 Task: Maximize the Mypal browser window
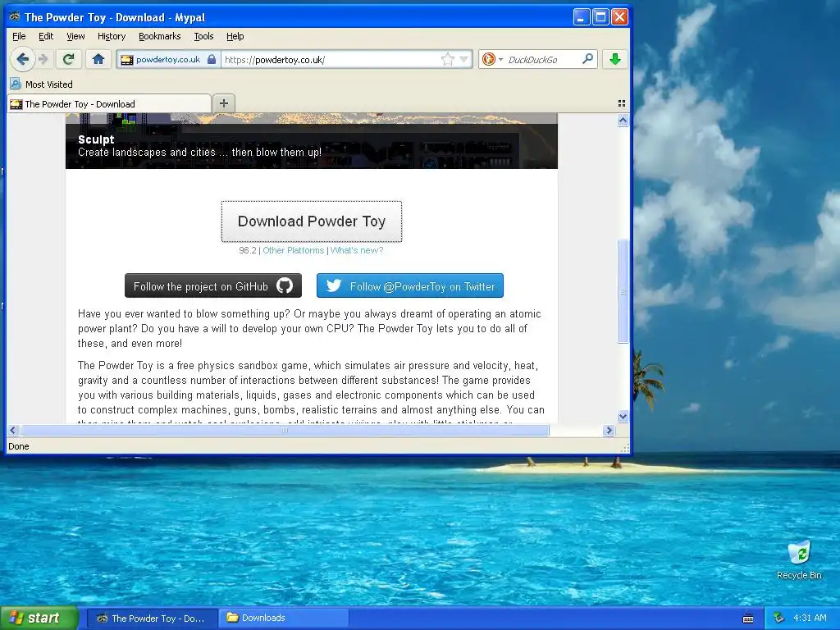point(600,17)
